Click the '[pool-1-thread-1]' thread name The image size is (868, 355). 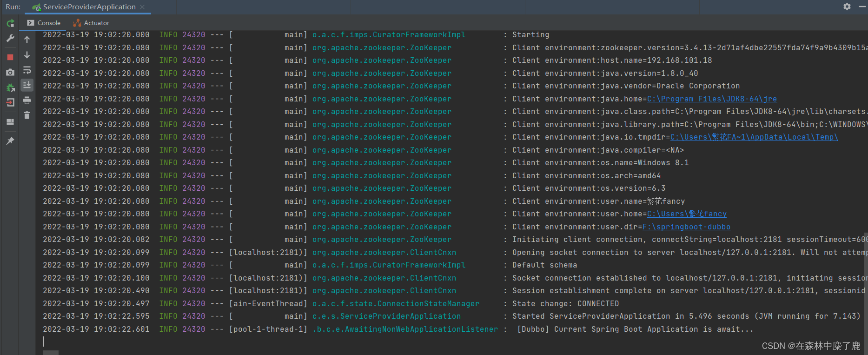point(268,329)
